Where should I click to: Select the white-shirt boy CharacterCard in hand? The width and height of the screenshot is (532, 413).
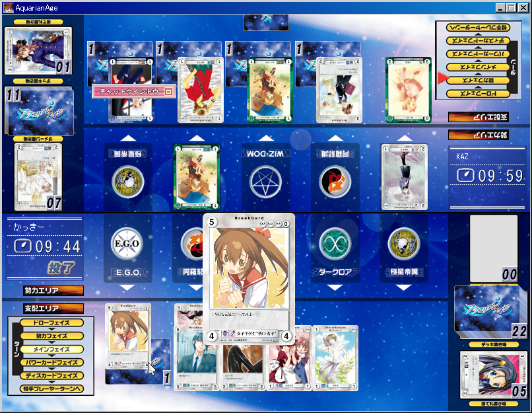335,358
